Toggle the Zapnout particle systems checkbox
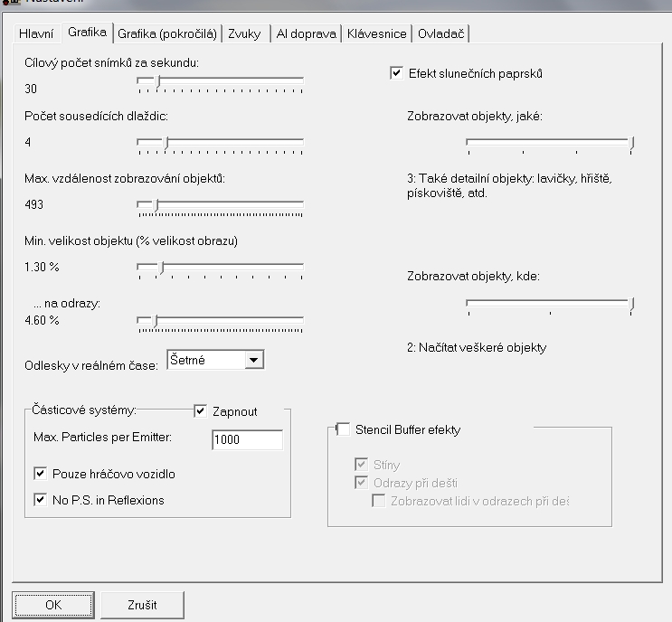The image size is (672, 622). (x=201, y=411)
